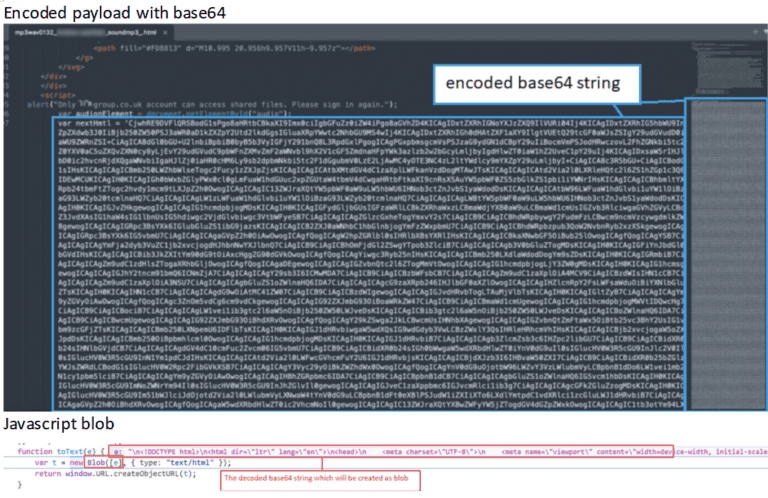This screenshot has height=498, width=768.
Task: Click the closing </svg> tag line
Action: point(72,67)
